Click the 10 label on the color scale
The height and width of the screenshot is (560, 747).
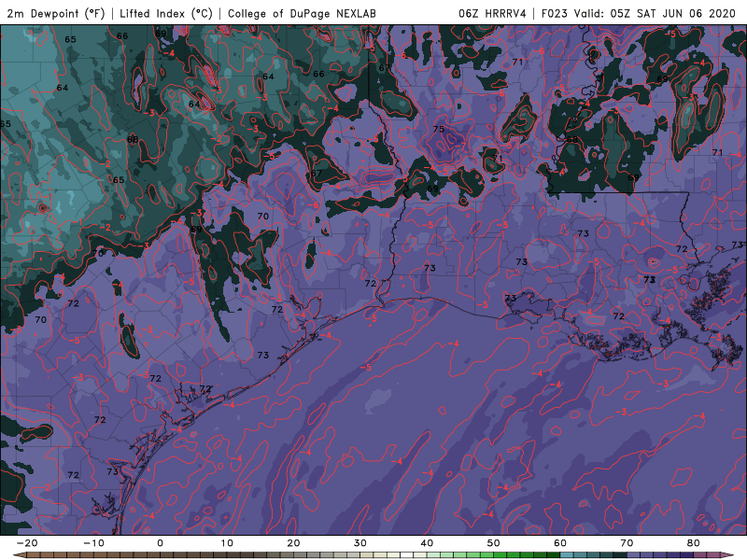[227, 543]
